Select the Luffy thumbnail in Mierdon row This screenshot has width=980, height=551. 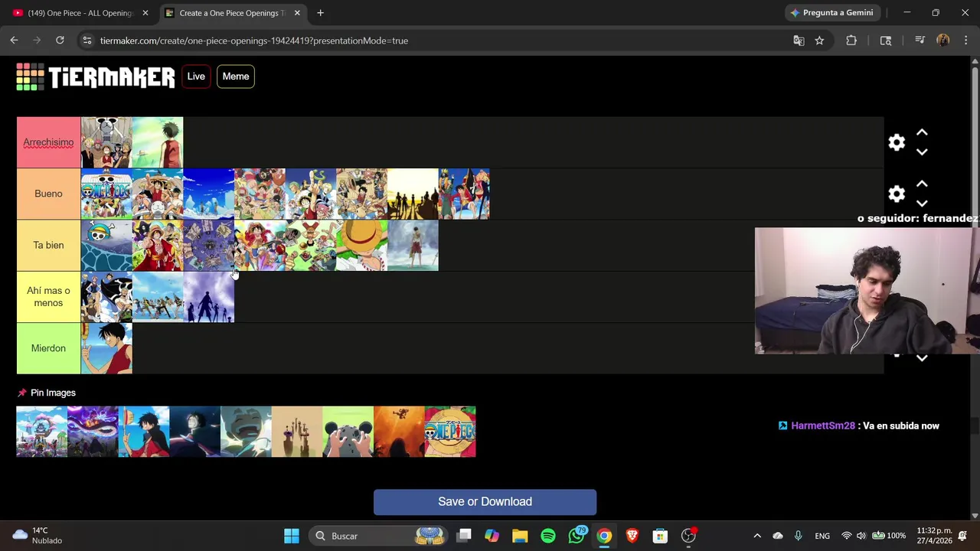106,348
